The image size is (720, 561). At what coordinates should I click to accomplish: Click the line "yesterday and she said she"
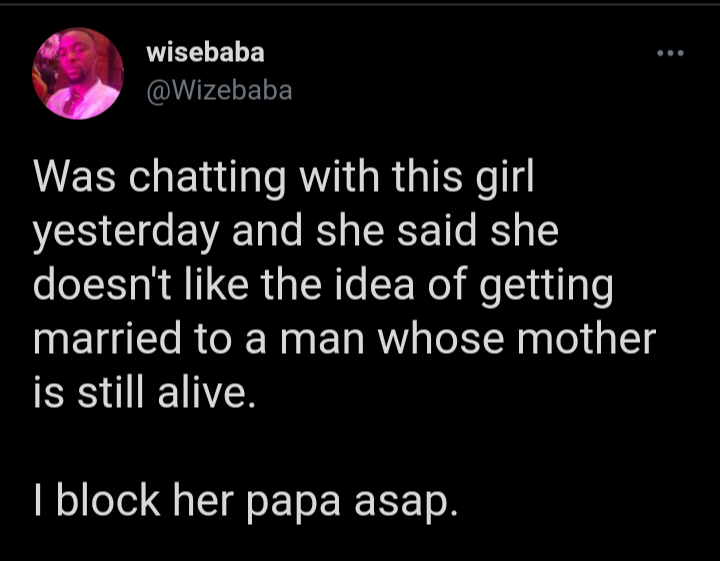(295, 232)
